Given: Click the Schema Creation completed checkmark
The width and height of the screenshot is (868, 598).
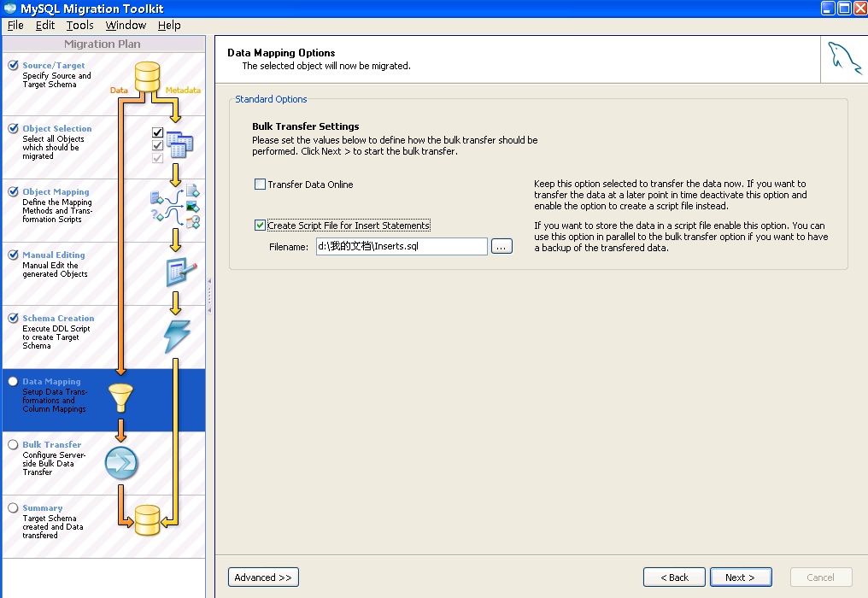Looking at the screenshot, I should pyautogui.click(x=14, y=318).
